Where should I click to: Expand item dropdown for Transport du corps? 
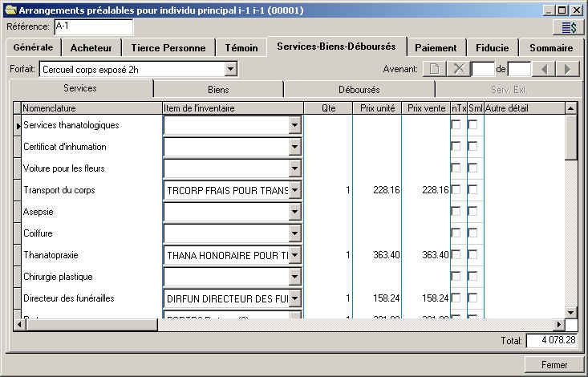pos(295,190)
